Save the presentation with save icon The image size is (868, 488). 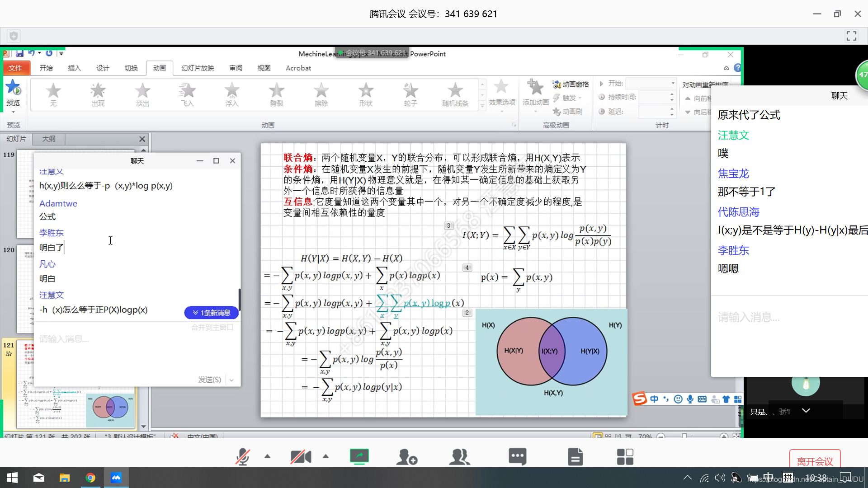click(19, 53)
